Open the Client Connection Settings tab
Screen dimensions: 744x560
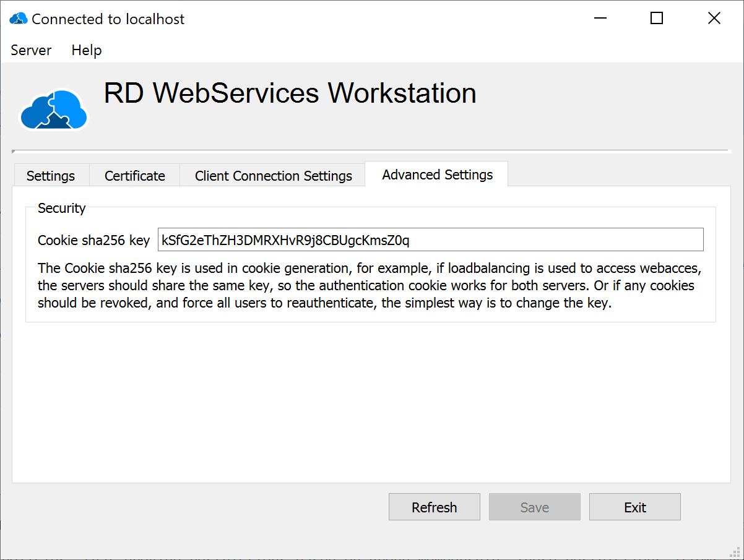[x=273, y=176]
